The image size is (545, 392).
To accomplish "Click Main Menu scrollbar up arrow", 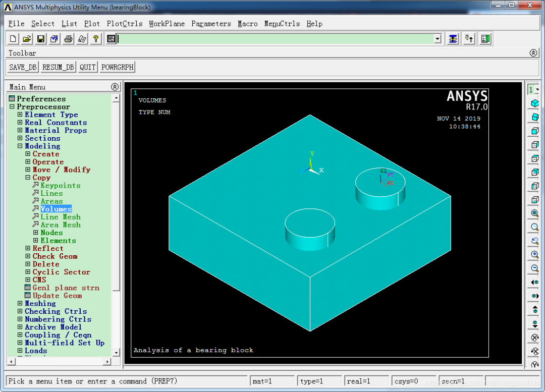I will point(116,98).
